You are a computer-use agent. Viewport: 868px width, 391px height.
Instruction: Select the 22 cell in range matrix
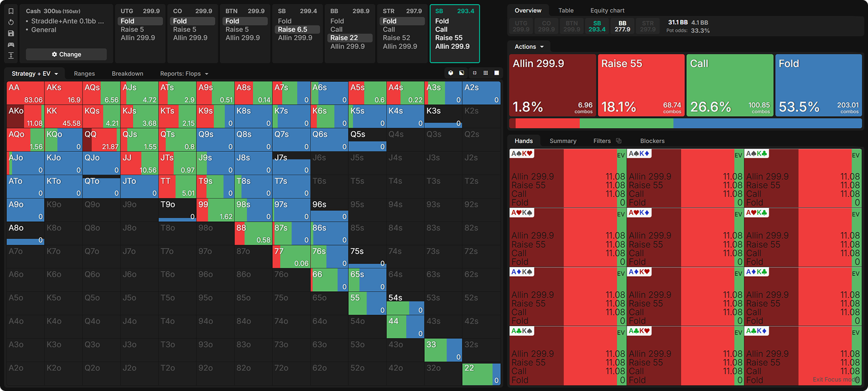pos(481,374)
